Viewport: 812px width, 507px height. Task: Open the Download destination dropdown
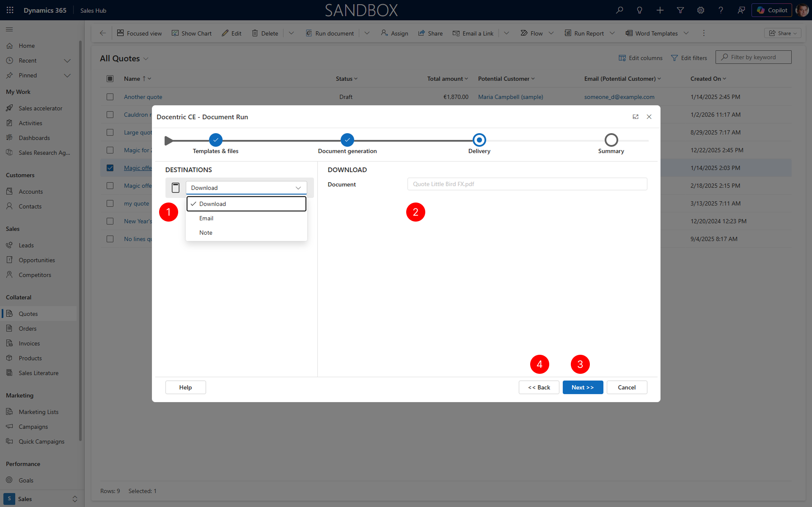point(246,188)
